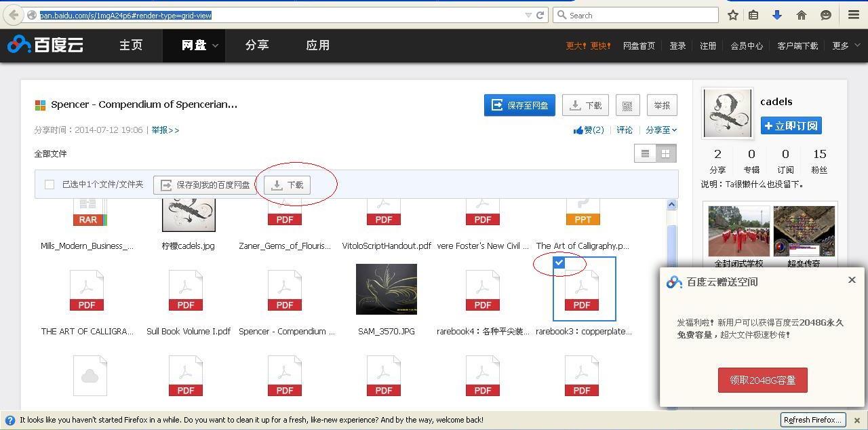Switch to list view layout

645,153
